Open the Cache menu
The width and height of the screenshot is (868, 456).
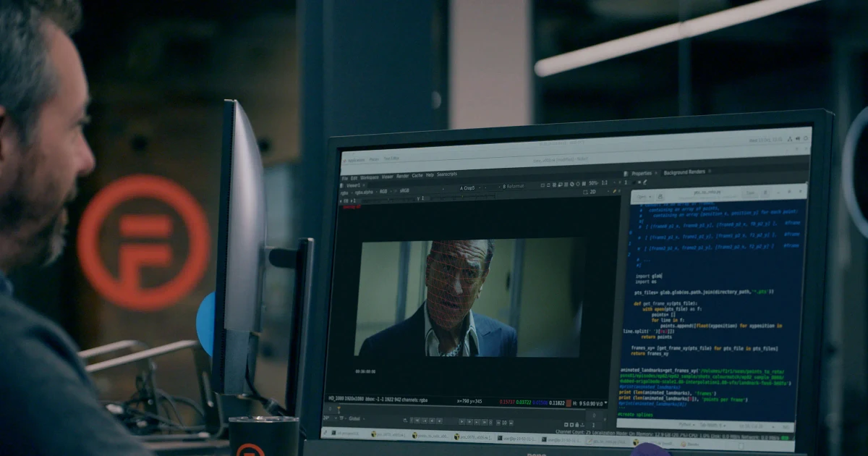417,175
